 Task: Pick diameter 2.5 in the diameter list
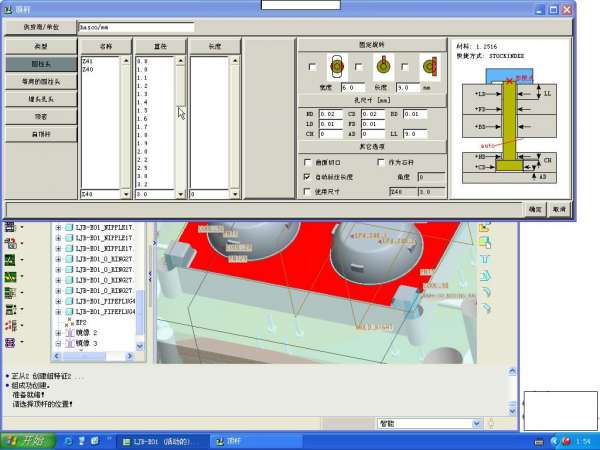pyautogui.click(x=142, y=168)
